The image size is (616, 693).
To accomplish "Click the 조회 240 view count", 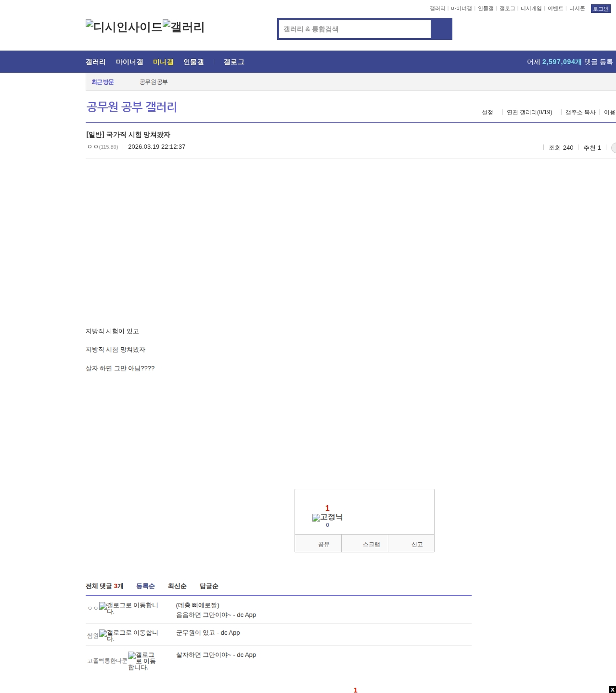I will [561, 148].
